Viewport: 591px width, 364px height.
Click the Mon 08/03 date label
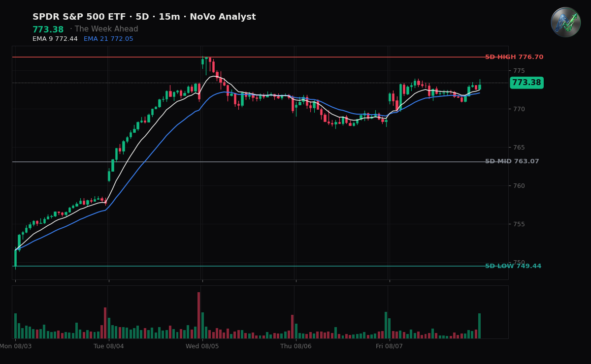15,346
